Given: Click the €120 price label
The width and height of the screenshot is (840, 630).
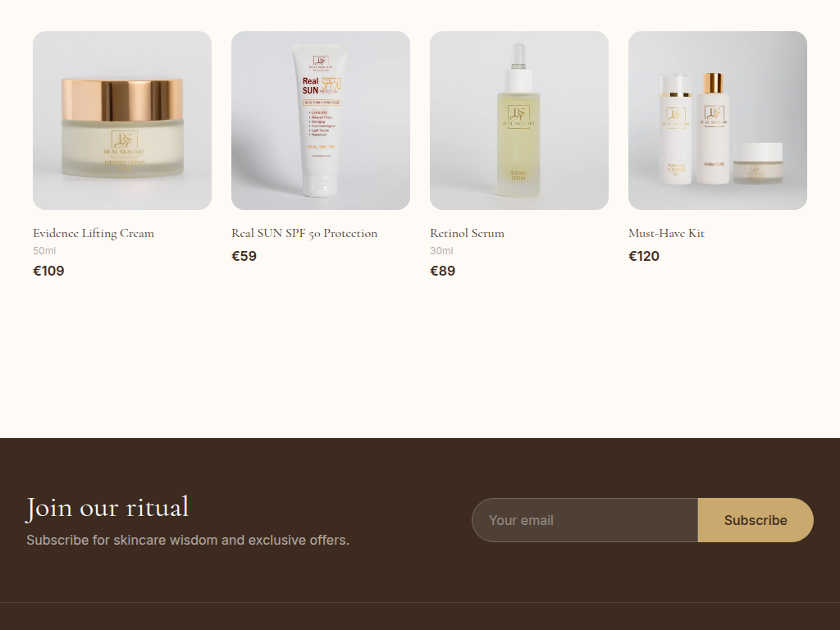Looking at the screenshot, I should pyautogui.click(x=644, y=256).
